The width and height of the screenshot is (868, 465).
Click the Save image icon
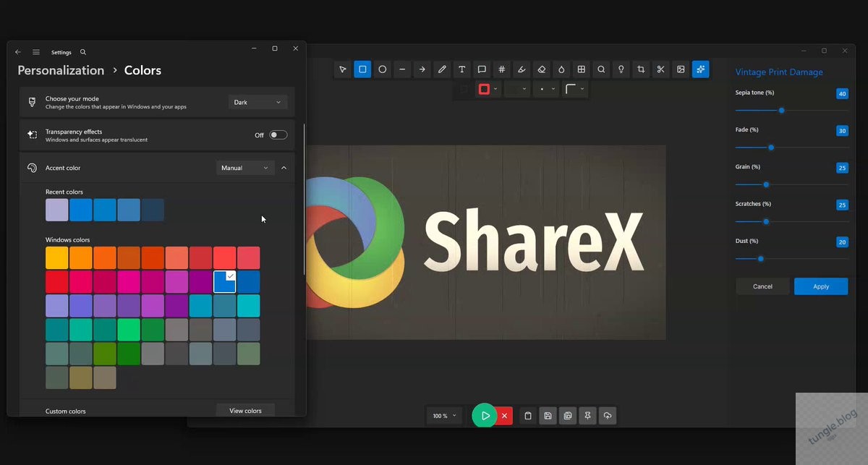pos(548,416)
